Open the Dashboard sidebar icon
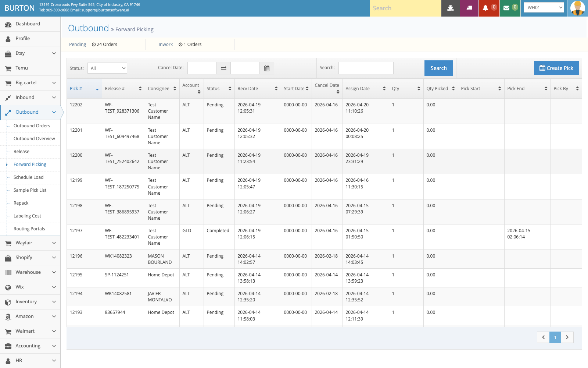 pos(8,24)
